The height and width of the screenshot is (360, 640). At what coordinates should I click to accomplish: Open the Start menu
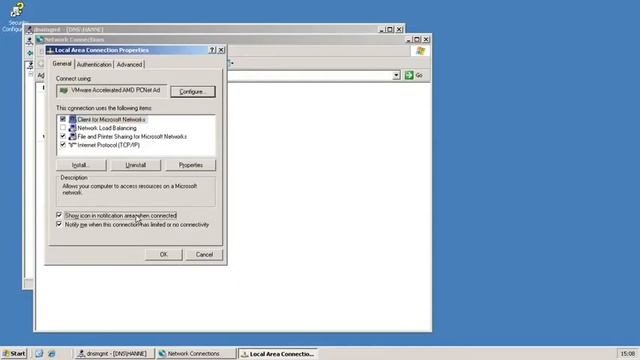(x=14, y=353)
